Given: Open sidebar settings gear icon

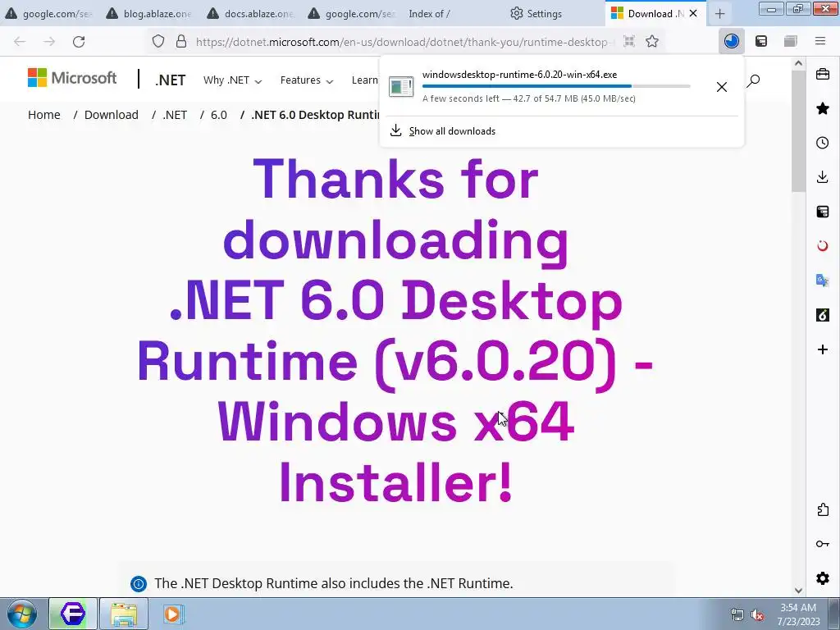Looking at the screenshot, I should click(822, 578).
